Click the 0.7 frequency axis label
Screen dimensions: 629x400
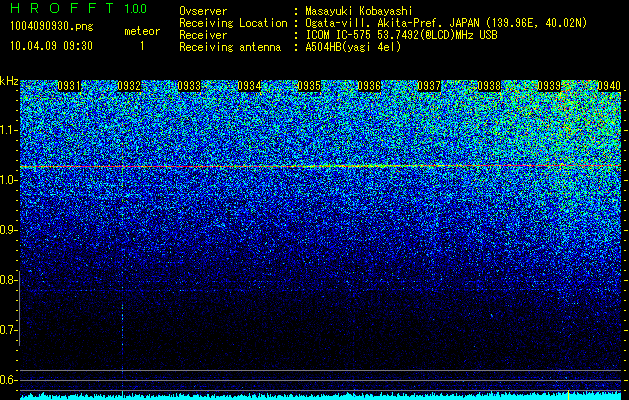8,330
